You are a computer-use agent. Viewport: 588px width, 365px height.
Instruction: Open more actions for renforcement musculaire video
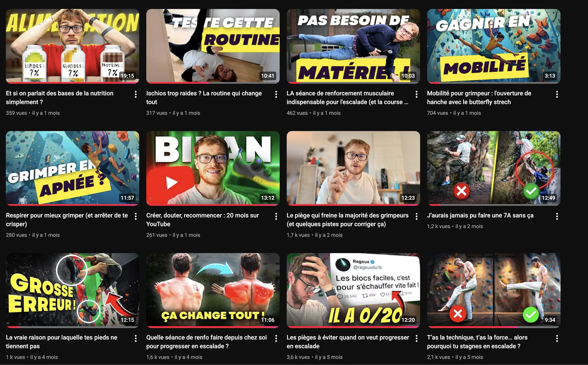coord(416,94)
